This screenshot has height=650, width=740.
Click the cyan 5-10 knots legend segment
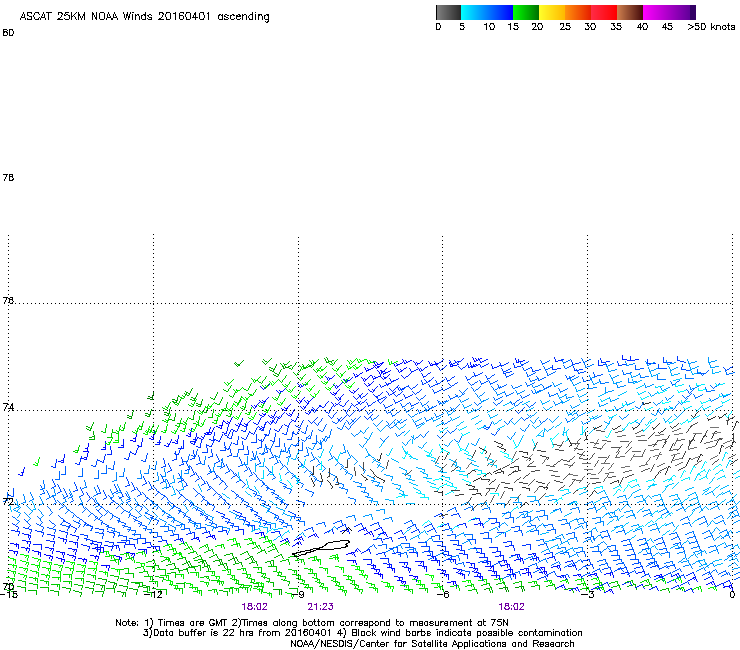pos(474,12)
